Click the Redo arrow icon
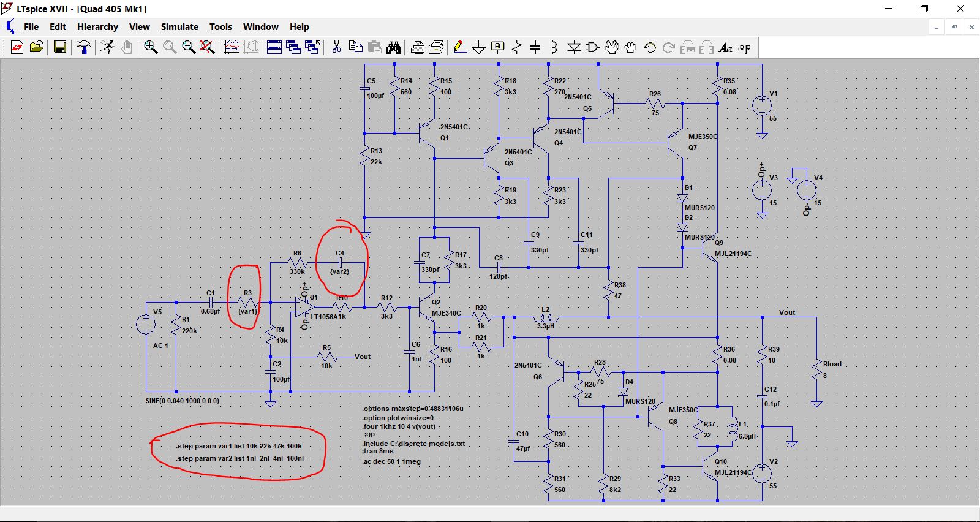This screenshot has width=980, height=522. click(669, 47)
